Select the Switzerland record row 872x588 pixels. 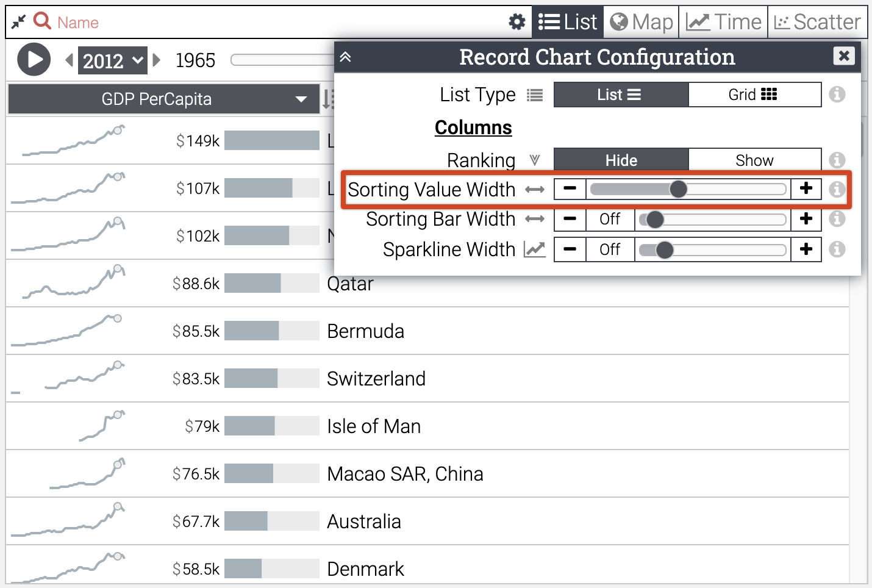tap(427, 379)
